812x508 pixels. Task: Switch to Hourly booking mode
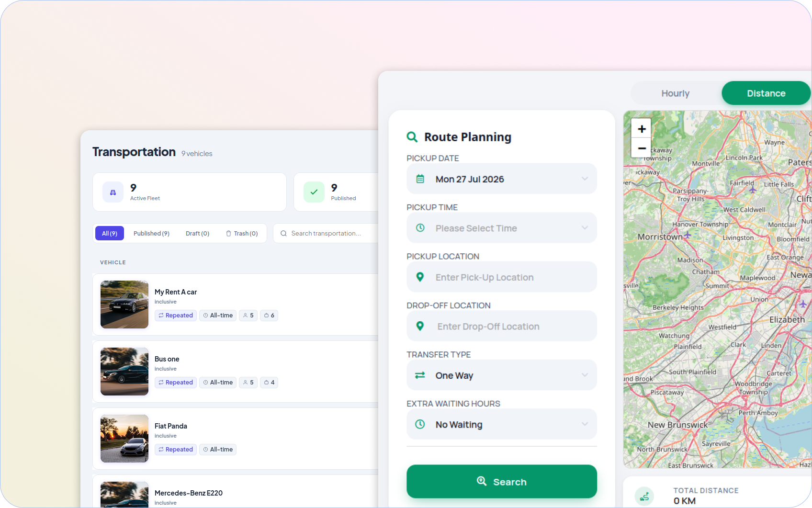(x=676, y=93)
